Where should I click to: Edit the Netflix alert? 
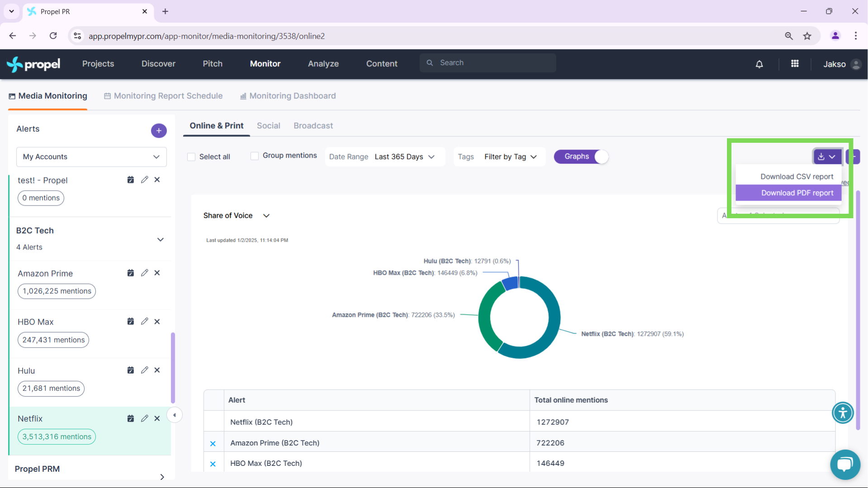pyautogui.click(x=144, y=418)
